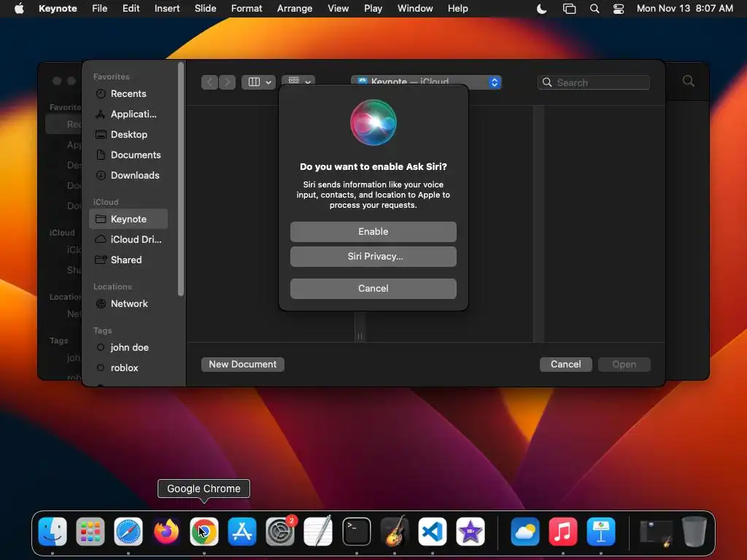
Task: Launch Safari from the dock
Action: [x=128, y=532]
